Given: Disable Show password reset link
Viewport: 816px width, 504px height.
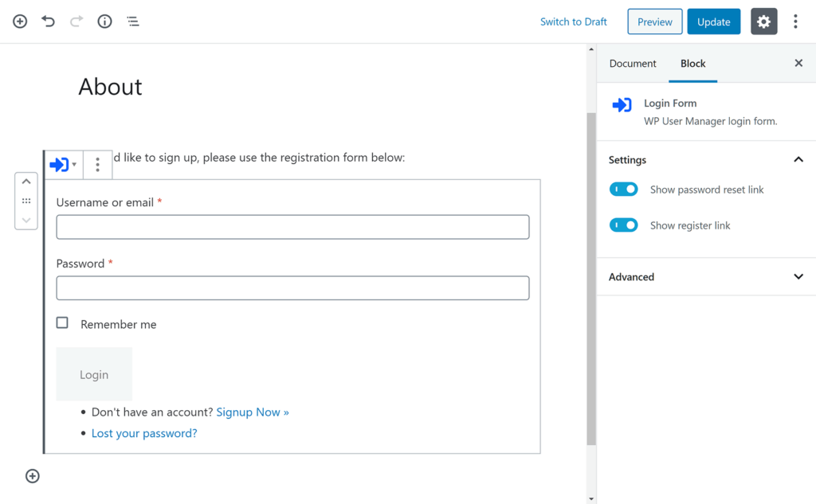Looking at the screenshot, I should 623,189.
